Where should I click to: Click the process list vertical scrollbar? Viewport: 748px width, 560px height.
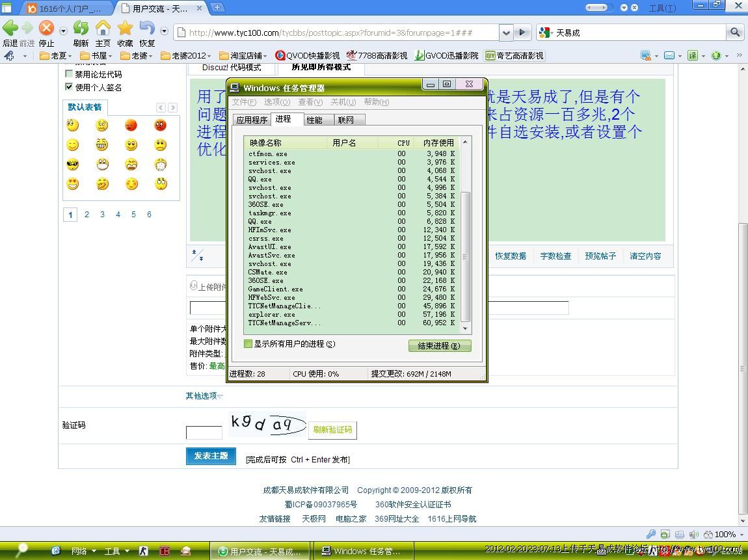[465, 257]
